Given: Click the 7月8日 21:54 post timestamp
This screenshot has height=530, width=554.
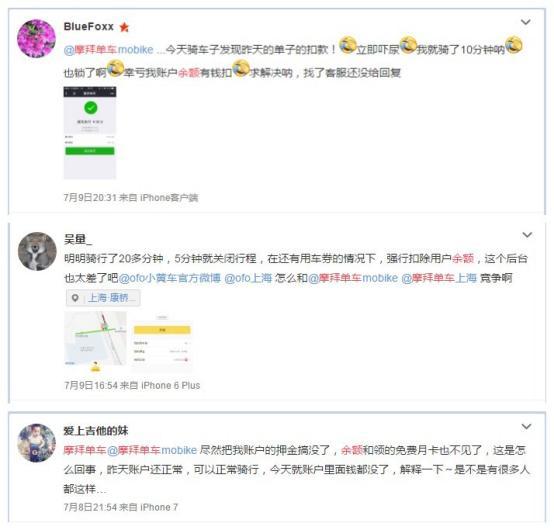Looking at the screenshot, I should tap(90, 507).
